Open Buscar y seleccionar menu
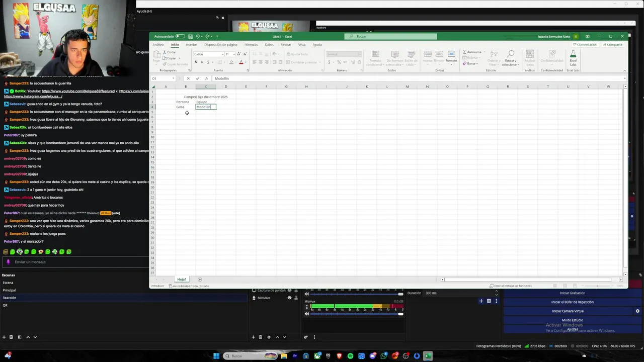The width and height of the screenshot is (644, 362). click(x=510, y=57)
